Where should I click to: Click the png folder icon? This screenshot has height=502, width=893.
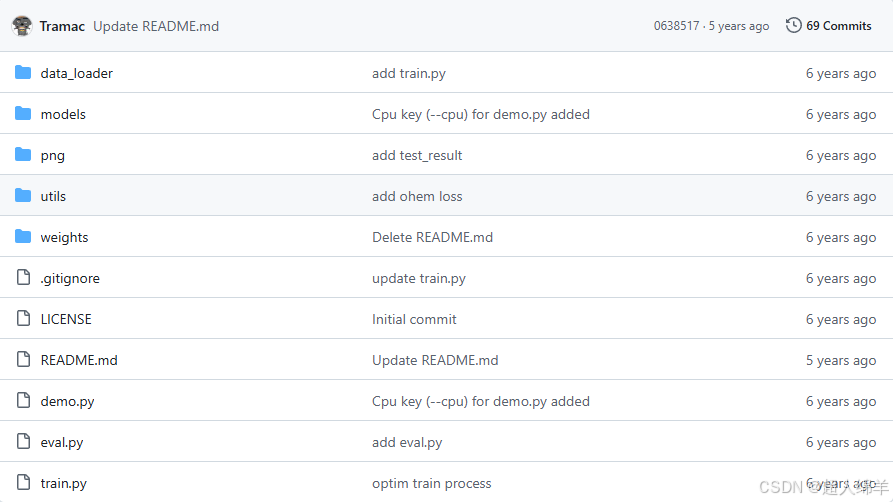tap(23, 154)
